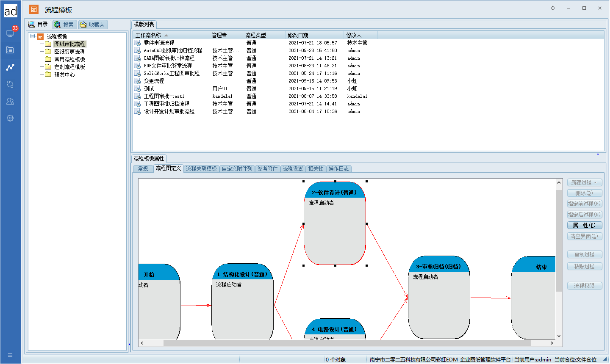Click the diagram scroll down arrow

pyautogui.click(x=559, y=336)
